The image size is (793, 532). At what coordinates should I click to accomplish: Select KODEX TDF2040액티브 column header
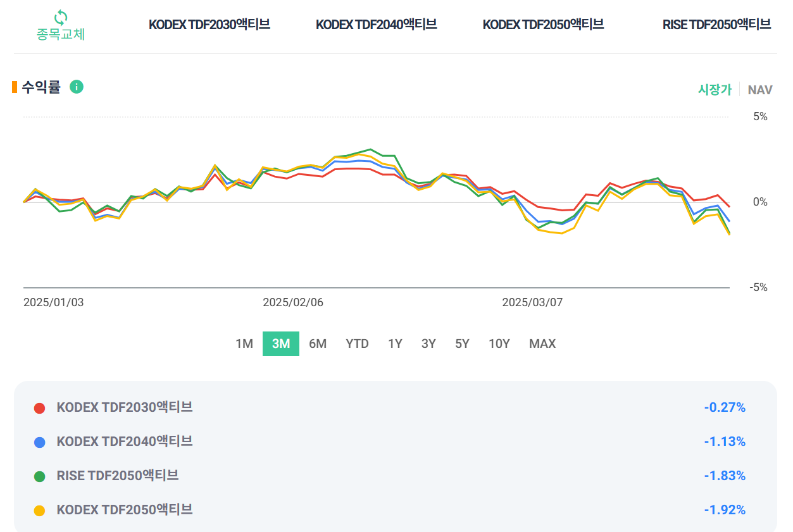[x=377, y=25]
